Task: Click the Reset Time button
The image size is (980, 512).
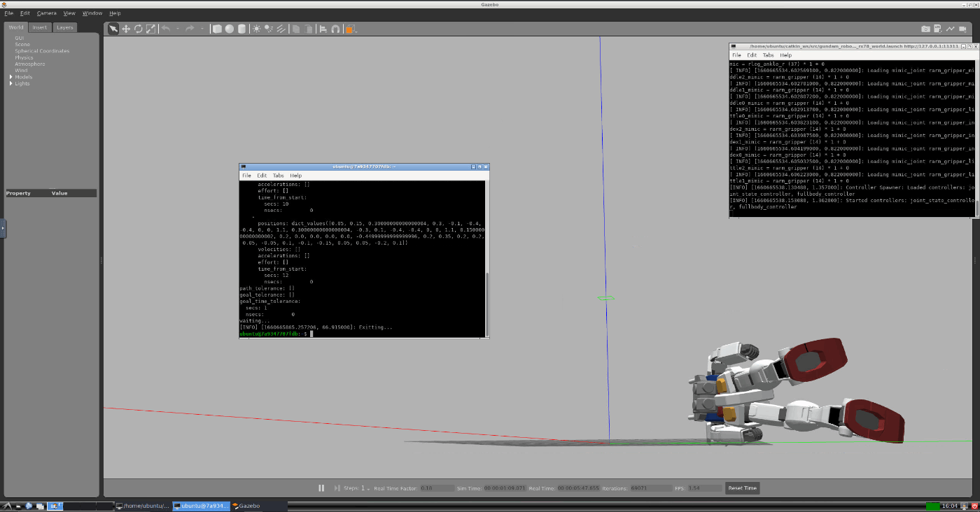Action: click(x=742, y=488)
